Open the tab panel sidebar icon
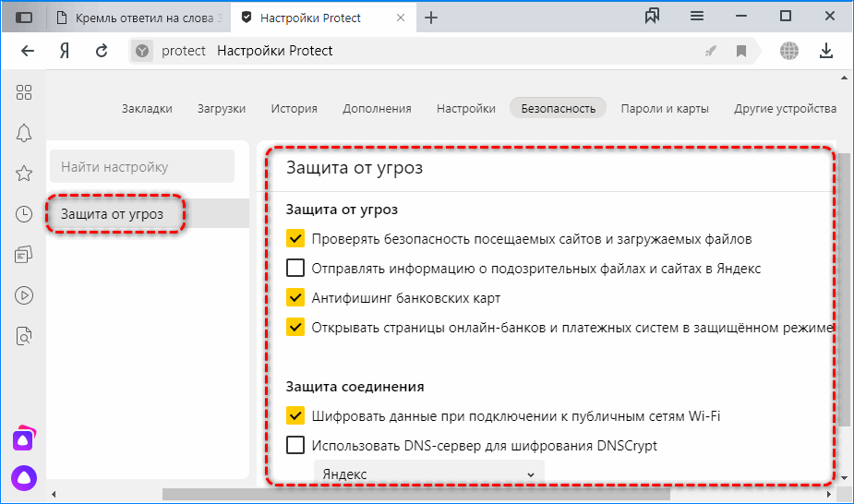854x504 pixels. [x=24, y=18]
